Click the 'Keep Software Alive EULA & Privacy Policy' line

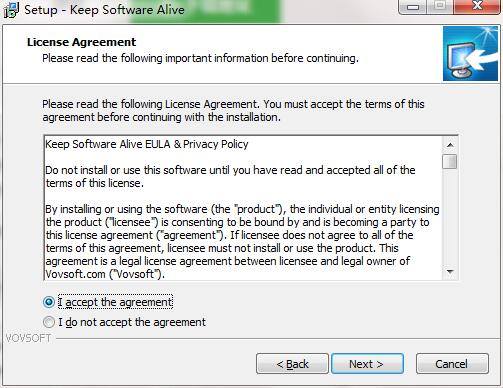tap(147, 144)
